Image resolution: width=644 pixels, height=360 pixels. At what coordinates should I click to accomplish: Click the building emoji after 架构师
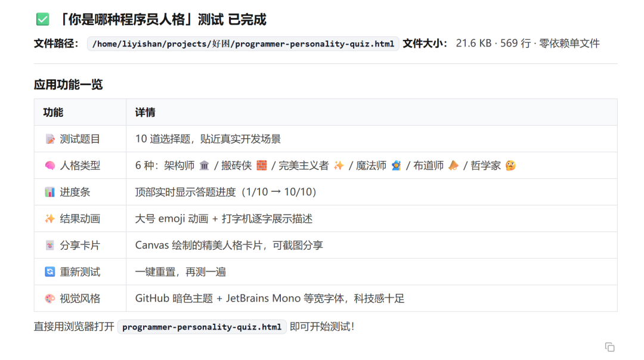204,166
